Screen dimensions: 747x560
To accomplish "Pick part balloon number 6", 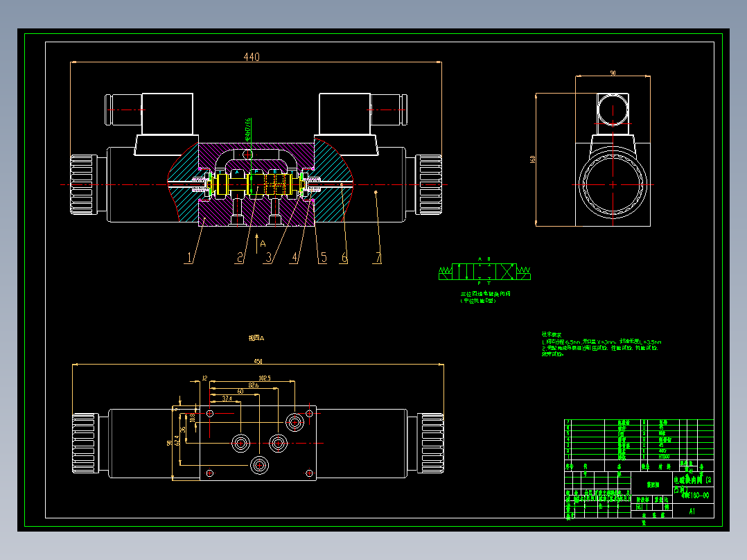I will pos(344,258).
